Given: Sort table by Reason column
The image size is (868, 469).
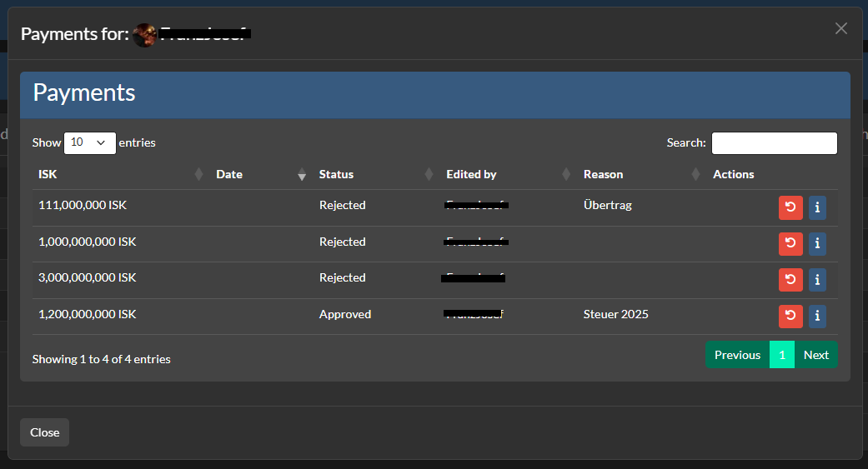Looking at the screenshot, I should (641, 174).
